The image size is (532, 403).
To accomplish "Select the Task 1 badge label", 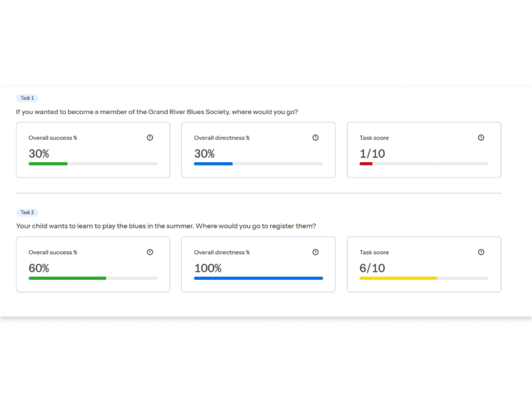I will pyautogui.click(x=27, y=98).
